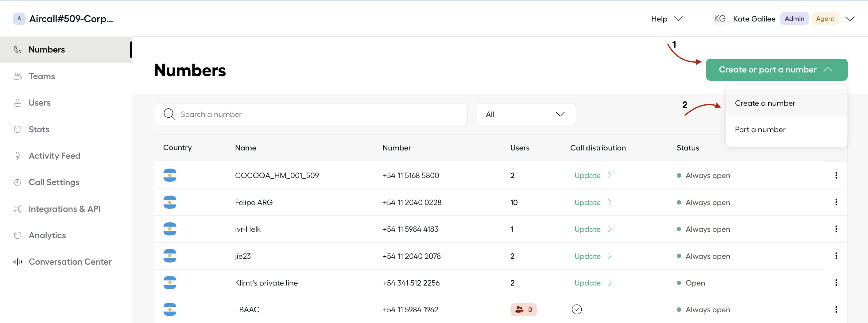Viewport: 868px width, 323px height.
Task: Click the Stats sidebar icon
Action: click(x=17, y=129)
